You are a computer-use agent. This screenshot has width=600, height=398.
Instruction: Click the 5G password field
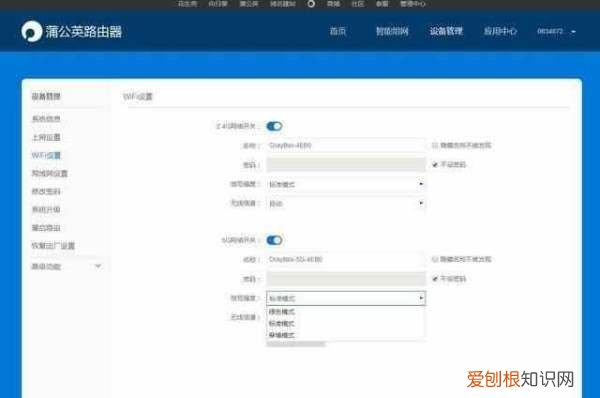pyautogui.click(x=346, y=279)
